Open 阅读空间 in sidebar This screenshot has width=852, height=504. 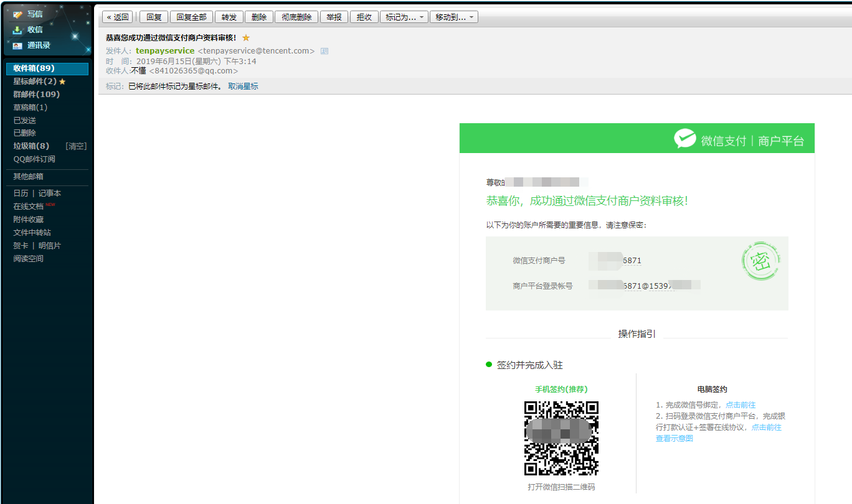tap(29, 259)
